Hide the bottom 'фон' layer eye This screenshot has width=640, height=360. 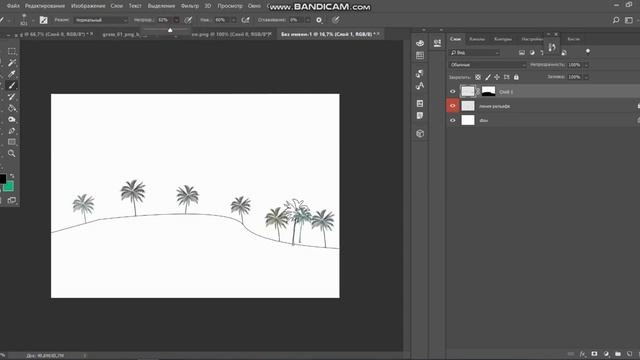452,120
